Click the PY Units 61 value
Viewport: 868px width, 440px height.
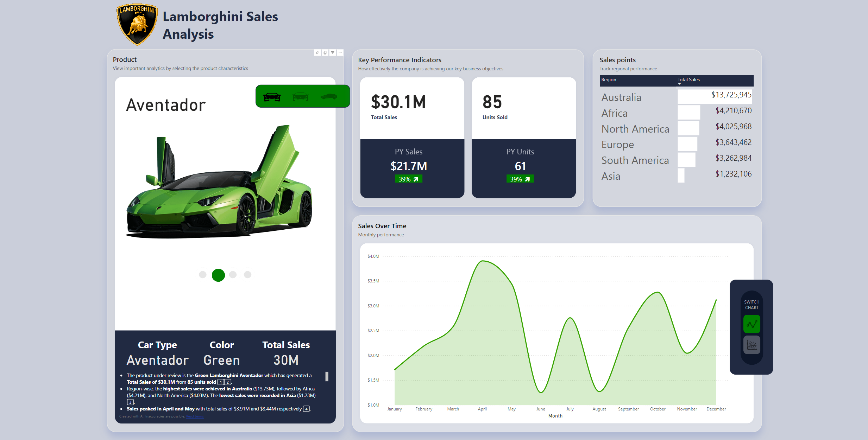pos(520,166)
